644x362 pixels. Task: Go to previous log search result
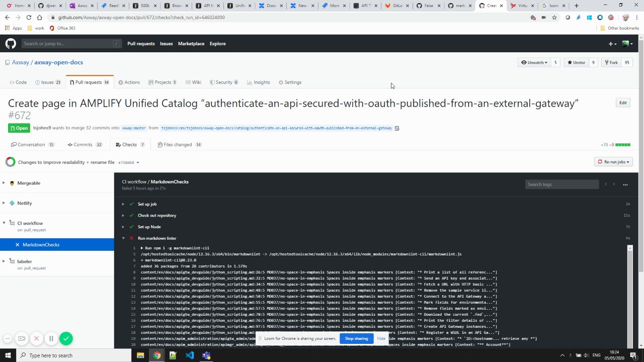[x=606, y=185]
